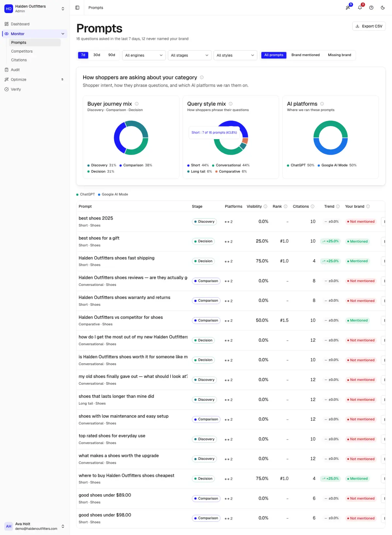This screenshot has height=535, width=392.
Task: Click info icon beside Buyer journey mix
Action: pyautogui.click(x=137, y=104)
